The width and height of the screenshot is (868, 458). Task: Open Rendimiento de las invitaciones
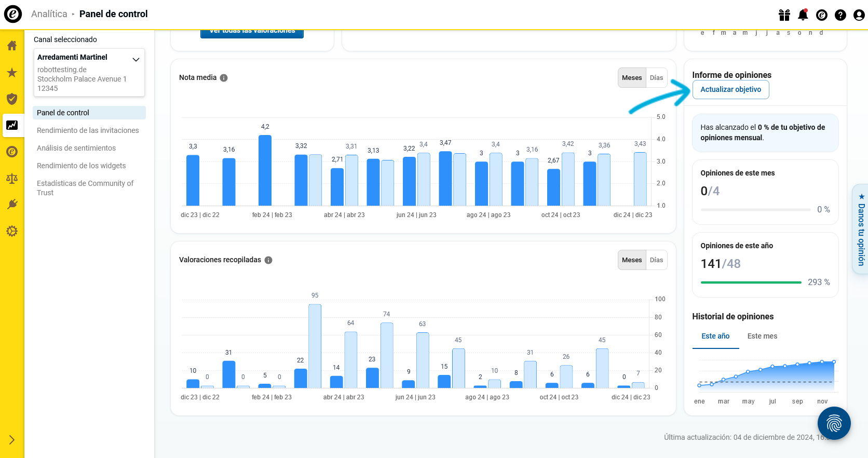[88, 130]
